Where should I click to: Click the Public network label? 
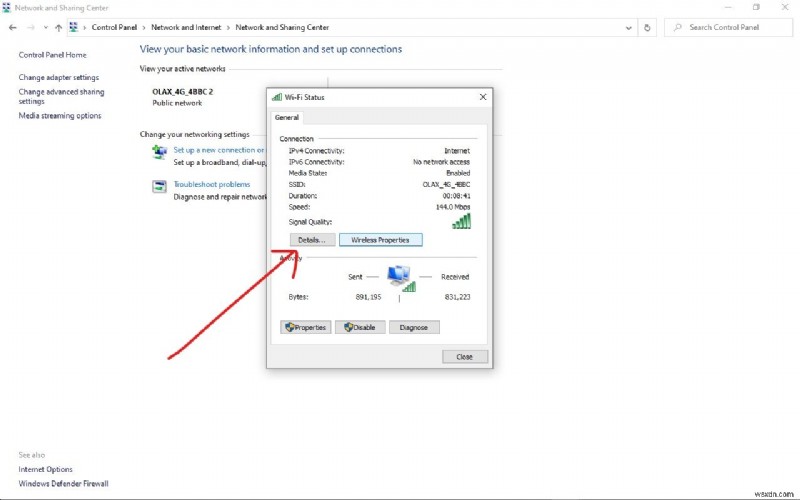pyautogui.click(x=177, y=103)
